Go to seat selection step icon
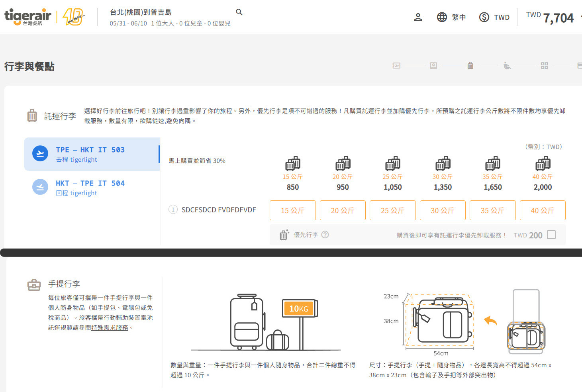The width and height of the screenshot is (582, 392). coord(507,66)
